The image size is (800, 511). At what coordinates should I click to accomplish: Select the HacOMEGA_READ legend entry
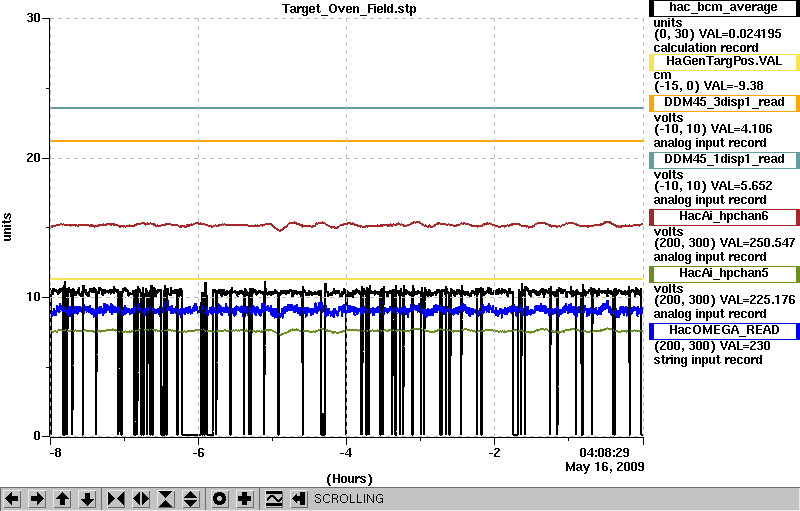[724, 331]
